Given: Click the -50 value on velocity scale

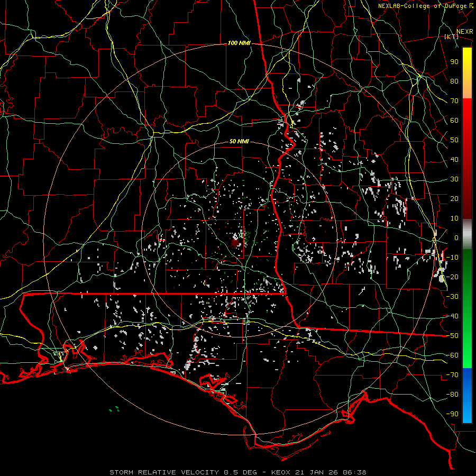Looking at the screenshot, I should (x=452, y=336).
